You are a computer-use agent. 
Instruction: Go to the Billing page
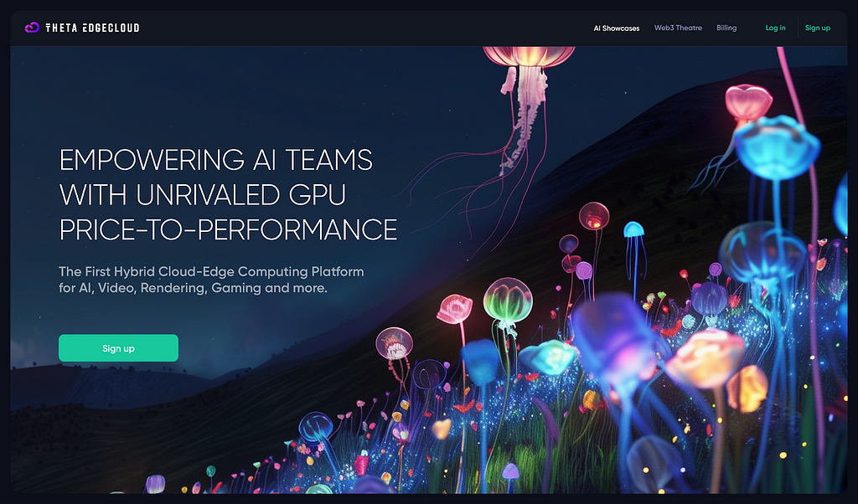(726, 28)
